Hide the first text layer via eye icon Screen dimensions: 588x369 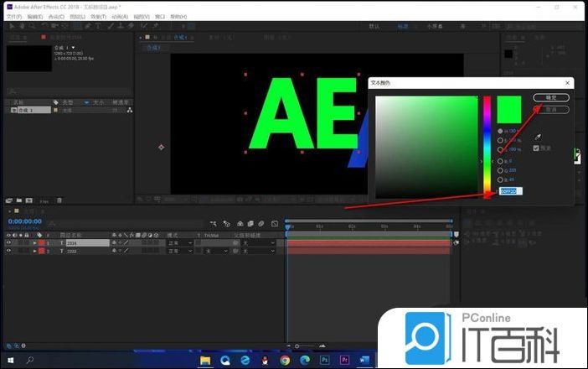(9, 242)
